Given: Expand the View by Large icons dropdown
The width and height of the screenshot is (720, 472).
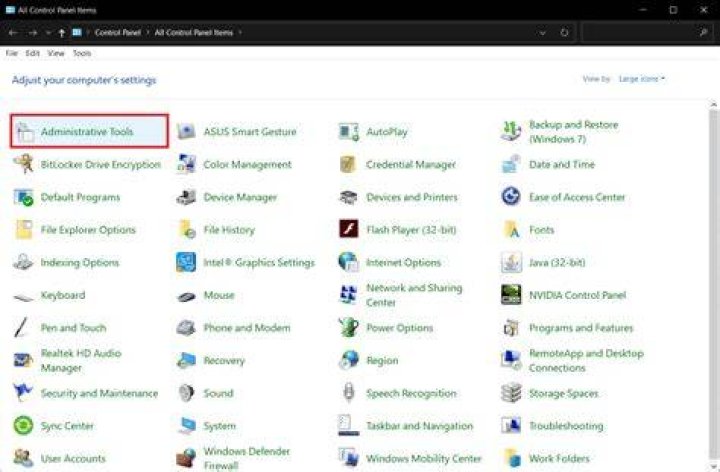Looking at the screenshot, I should coord(642,79).
